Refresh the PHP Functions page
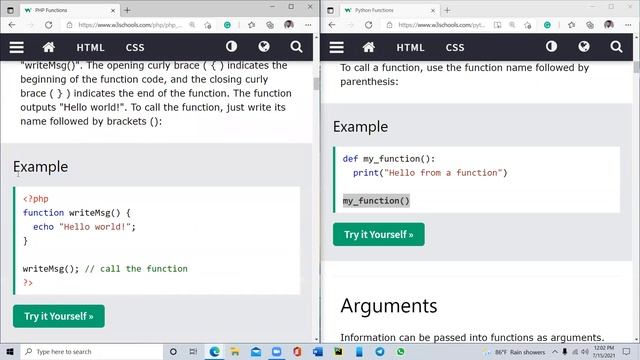640x360 pixels. [49, 25]
